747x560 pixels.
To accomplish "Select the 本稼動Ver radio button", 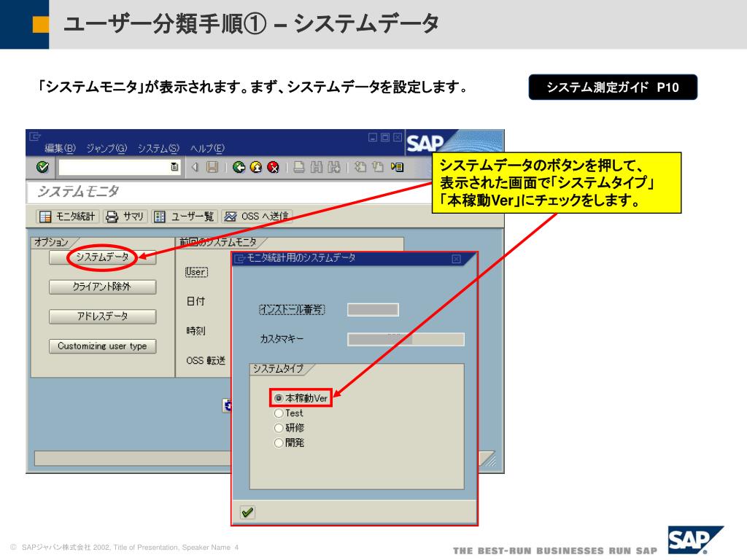I will click(x=279, y=398).
